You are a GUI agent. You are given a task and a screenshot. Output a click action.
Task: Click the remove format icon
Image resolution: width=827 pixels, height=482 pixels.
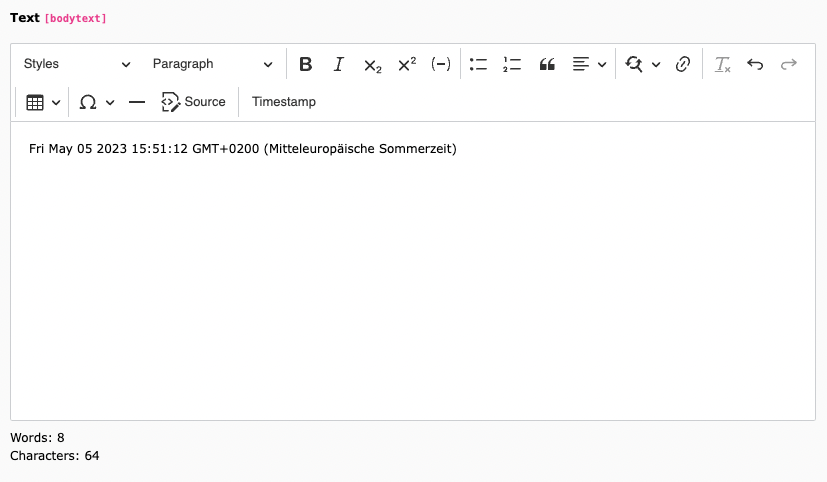click(x=722, y=64)
